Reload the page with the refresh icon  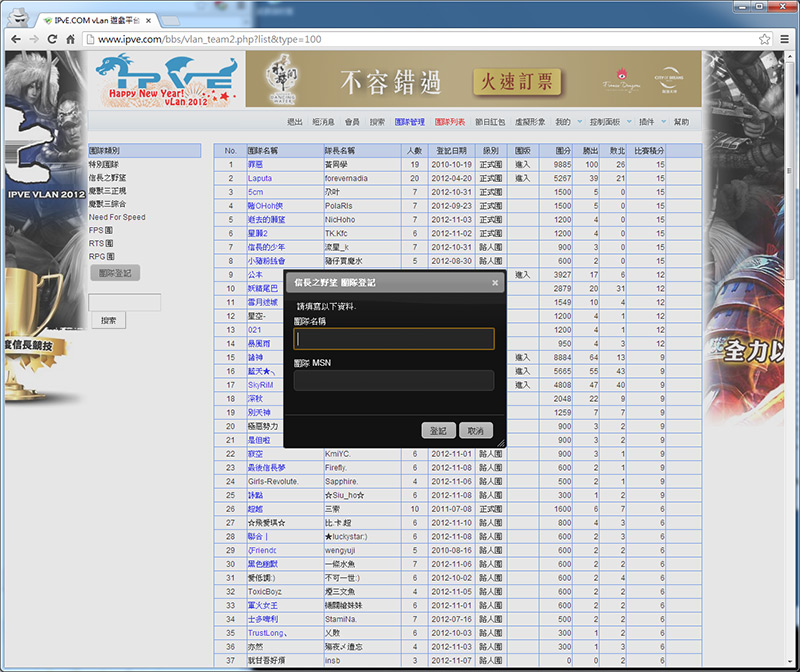[52, 39]
